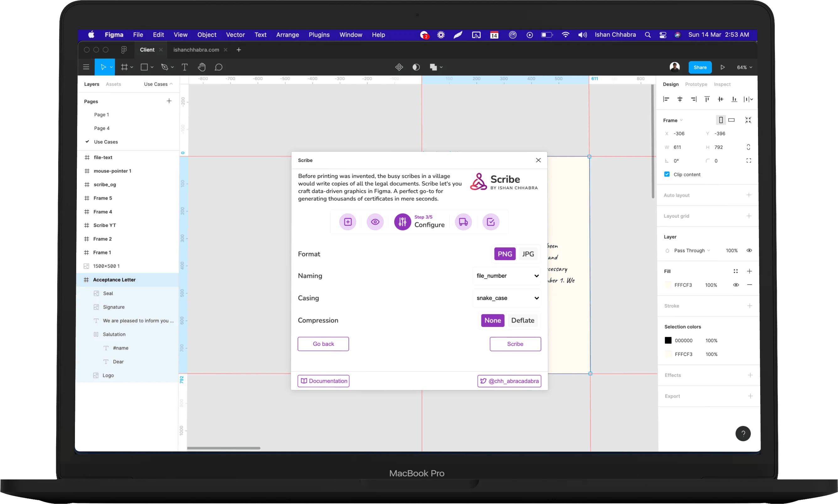
Task: Click the Independent corners icon
Action: coord(749,161)
